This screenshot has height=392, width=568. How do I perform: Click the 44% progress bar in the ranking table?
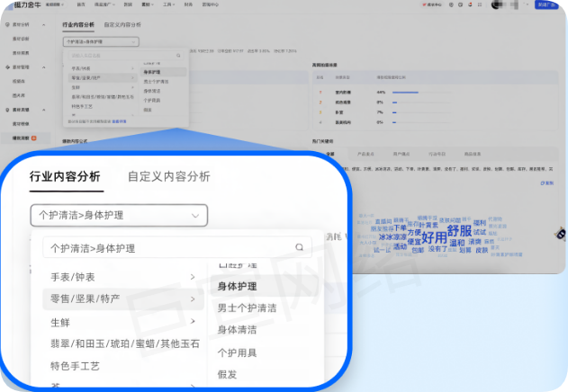click(405, 93)
